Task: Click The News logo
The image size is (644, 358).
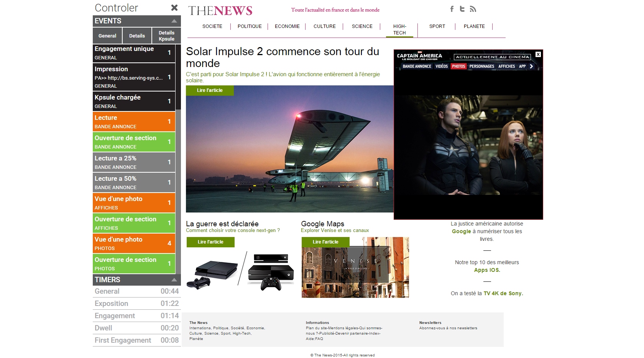Action: [x=220, y=11]
